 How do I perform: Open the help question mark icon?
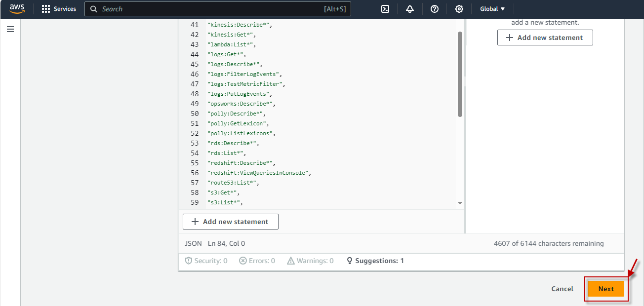point(435,9)
